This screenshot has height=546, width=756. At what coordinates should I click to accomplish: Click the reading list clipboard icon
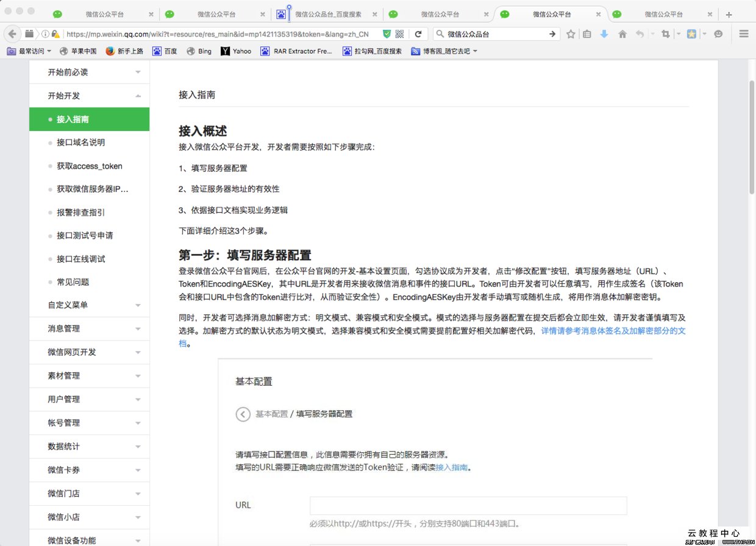pyautogui.click(x=587, y=35)
